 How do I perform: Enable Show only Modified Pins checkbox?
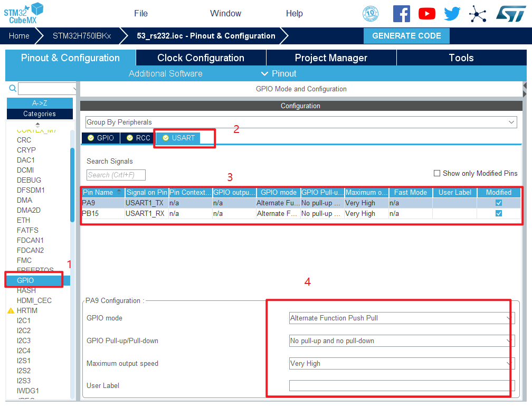click(436, 173)
